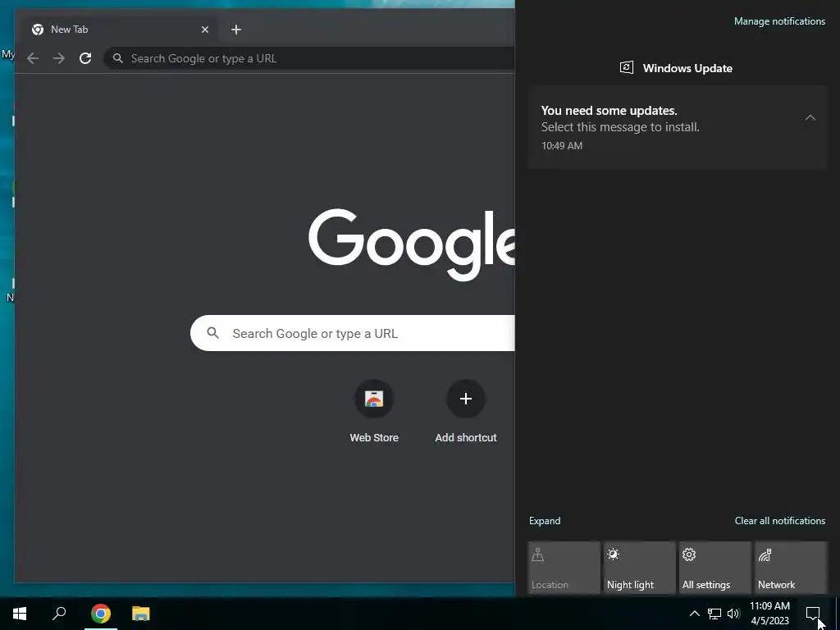Open Manage notifications link
The height and width of the screenshot is (630, 840).
[x=779, y=21]
